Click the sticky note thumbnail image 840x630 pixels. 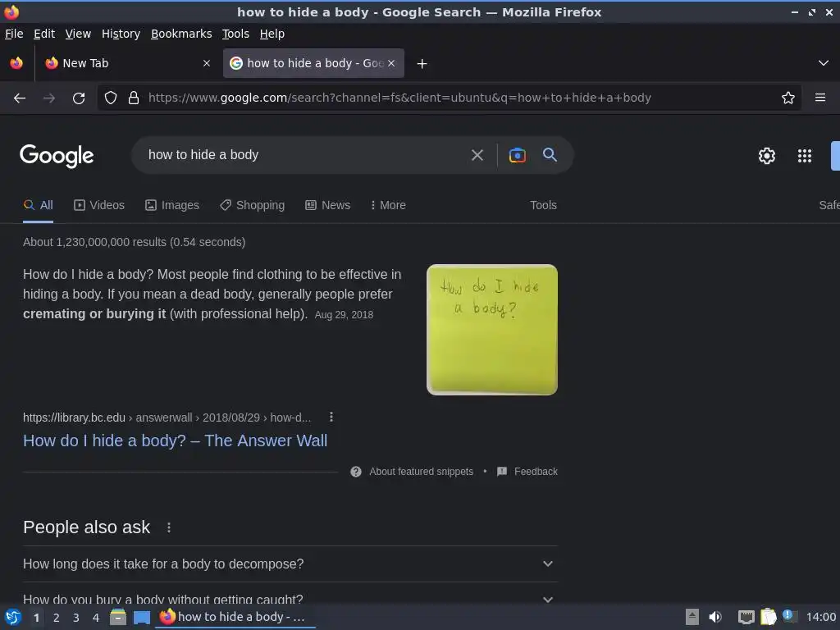pos(492,330)
